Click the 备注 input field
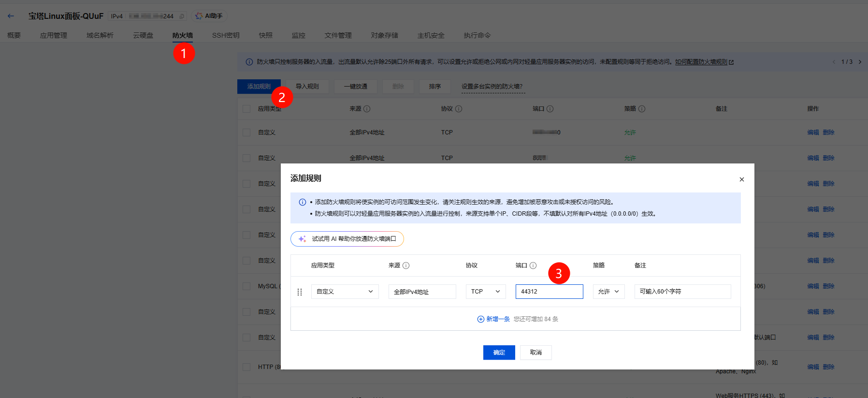This screenshot has height=398, width=868. (682, 292)
